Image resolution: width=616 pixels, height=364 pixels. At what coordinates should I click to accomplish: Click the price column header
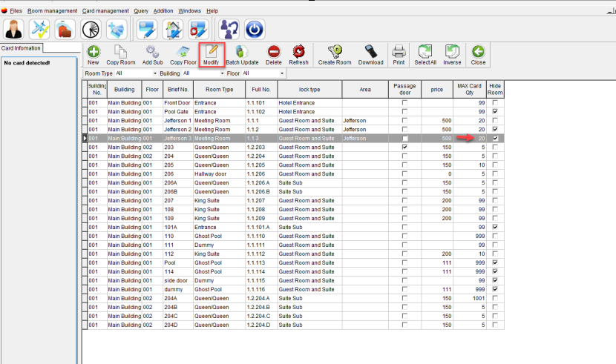437,90
